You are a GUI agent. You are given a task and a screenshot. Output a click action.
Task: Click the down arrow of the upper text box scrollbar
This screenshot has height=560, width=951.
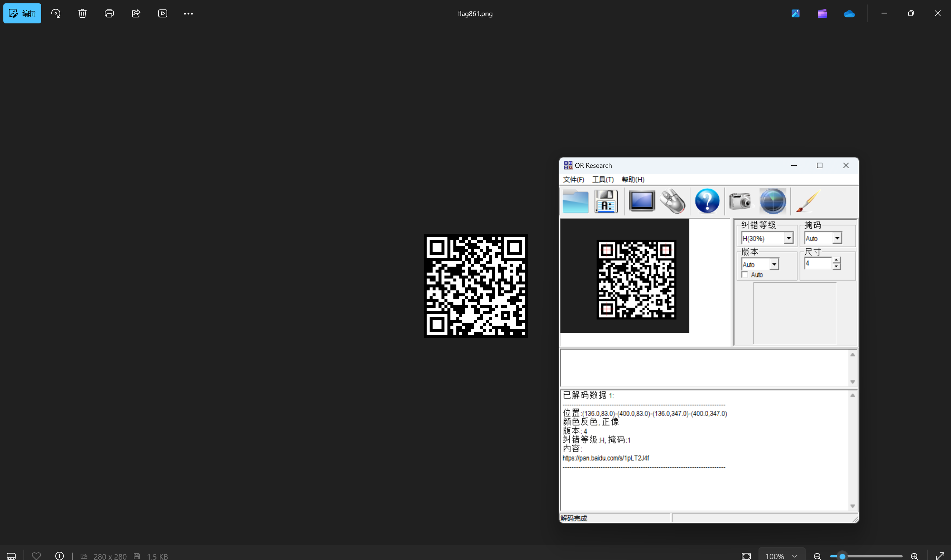852,382
